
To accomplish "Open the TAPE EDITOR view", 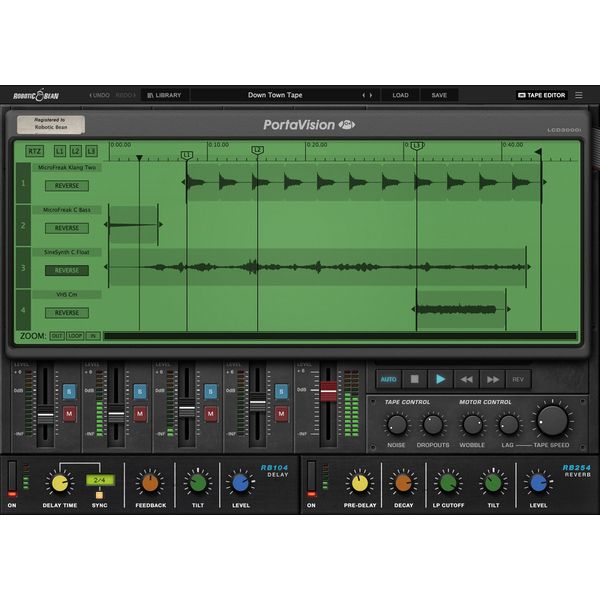I will (541, 95).
